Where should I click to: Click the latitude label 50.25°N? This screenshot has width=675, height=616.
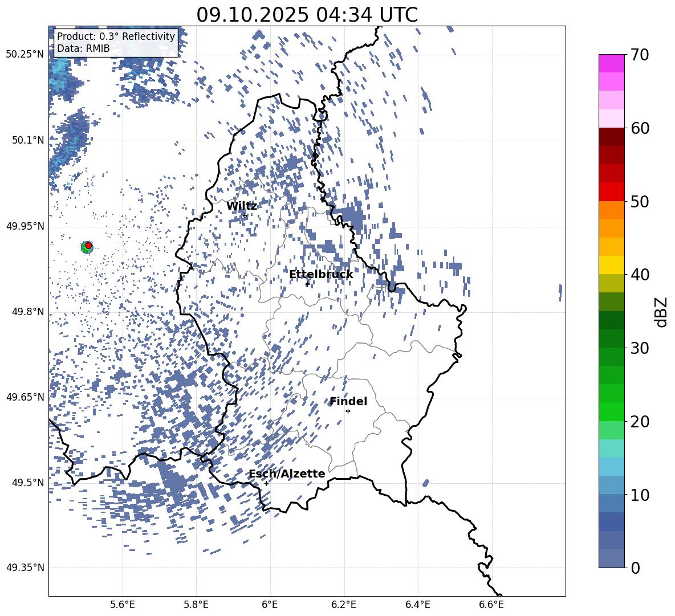(x=25, y=55)
